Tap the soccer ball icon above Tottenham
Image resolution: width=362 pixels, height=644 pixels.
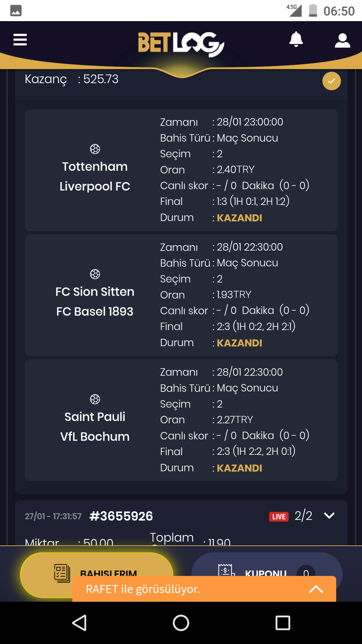click(x=95, y=149)
